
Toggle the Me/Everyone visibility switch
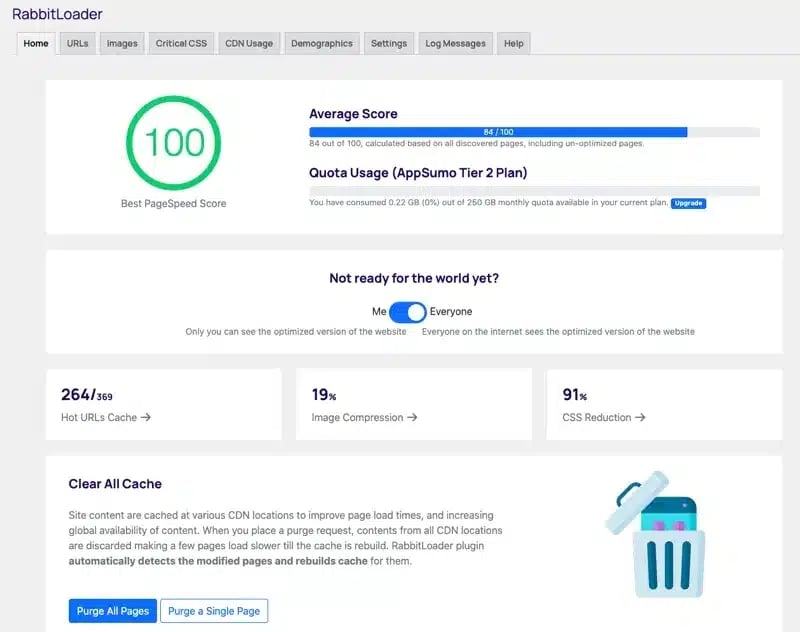tap(408, 312)
